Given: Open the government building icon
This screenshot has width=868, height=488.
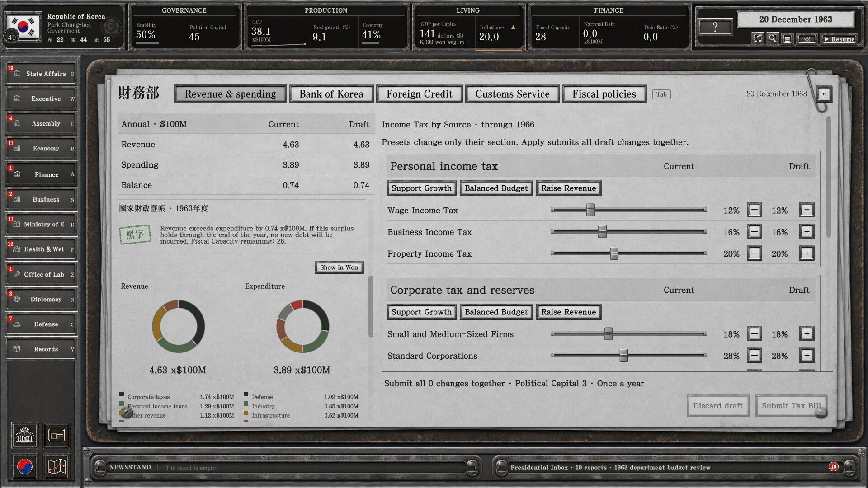Looking at the screenshot, I should point(25,436).
